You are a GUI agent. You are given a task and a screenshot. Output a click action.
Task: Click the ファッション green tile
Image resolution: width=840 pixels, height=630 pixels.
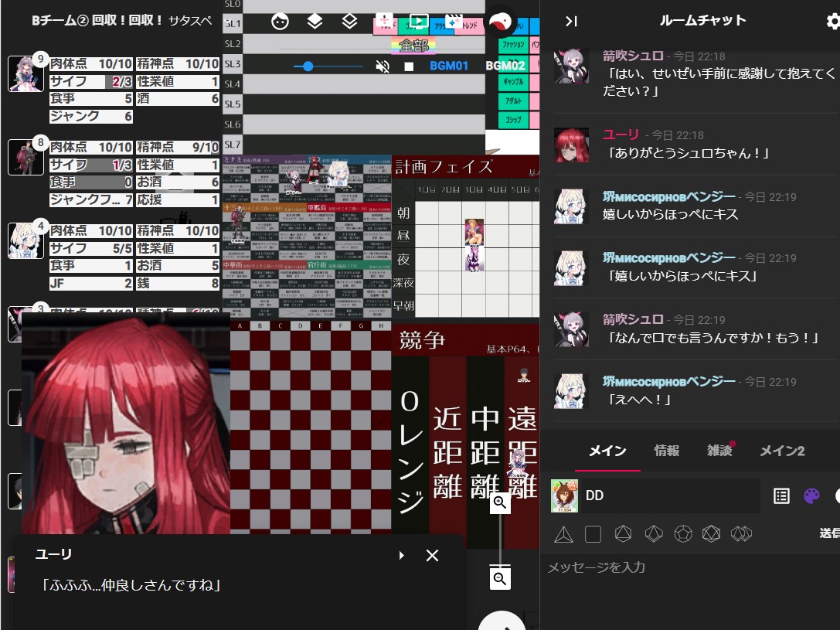pos(513,45)
